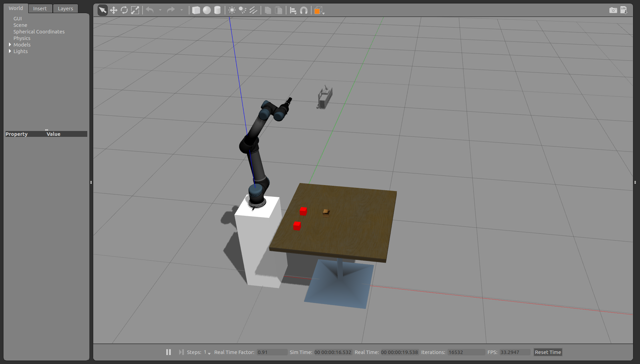The width and height of the screenshot is (640, 364).
Task: Open the Align tool
Action: (293, 11)
